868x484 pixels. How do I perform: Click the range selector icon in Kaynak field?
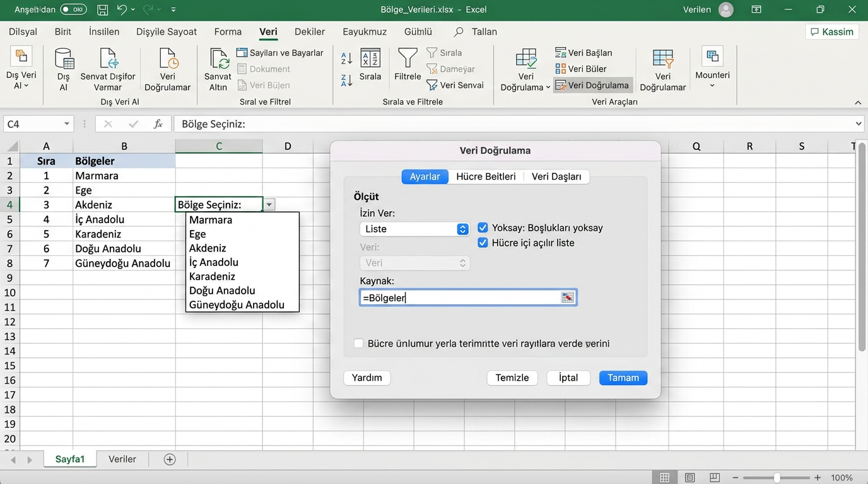click(x=568, y=297)
